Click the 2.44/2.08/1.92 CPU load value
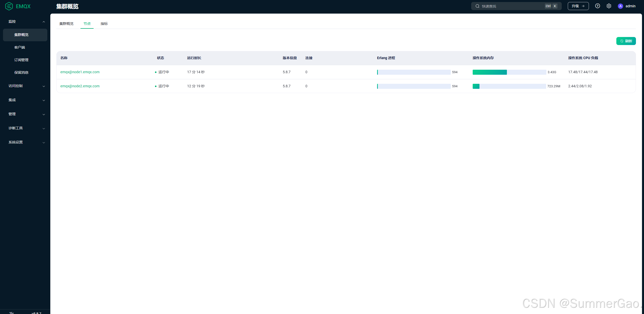This screenshot has height=314, width=644. pos(580,86)
